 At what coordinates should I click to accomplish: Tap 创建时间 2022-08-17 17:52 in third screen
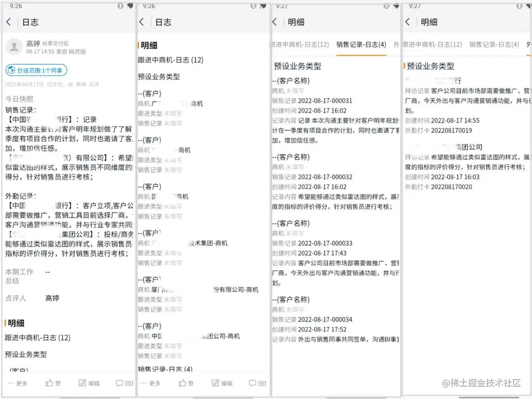(309, 330)
